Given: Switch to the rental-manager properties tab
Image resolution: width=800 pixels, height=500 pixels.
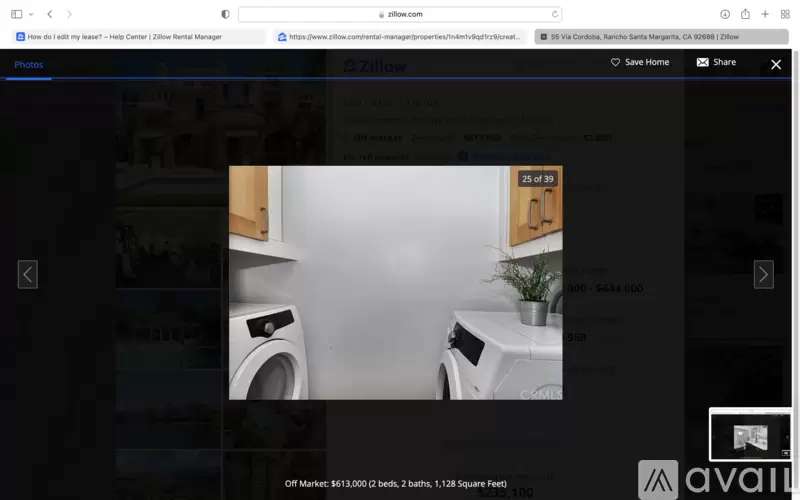Looking at the screenshot, I should coord(400,37).
